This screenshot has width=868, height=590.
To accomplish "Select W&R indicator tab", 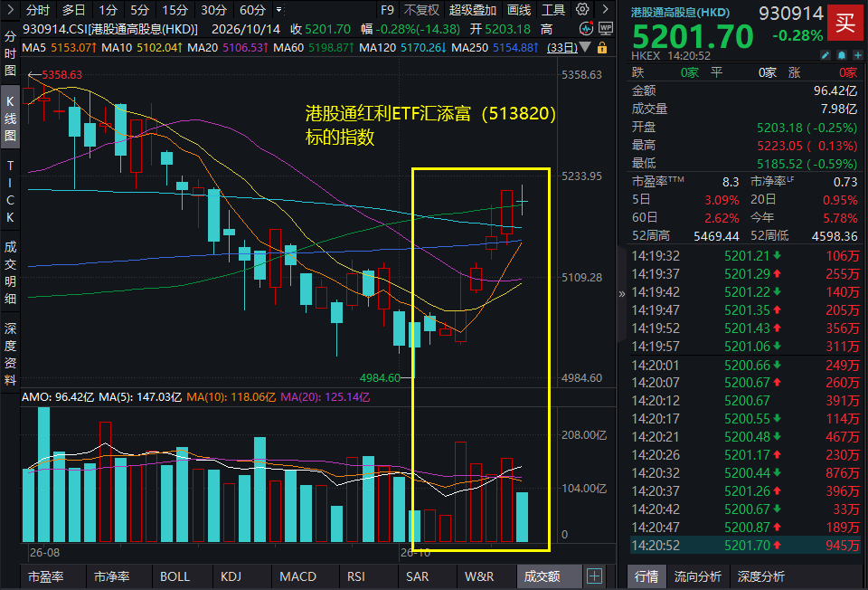I will [x=479, y=576].
